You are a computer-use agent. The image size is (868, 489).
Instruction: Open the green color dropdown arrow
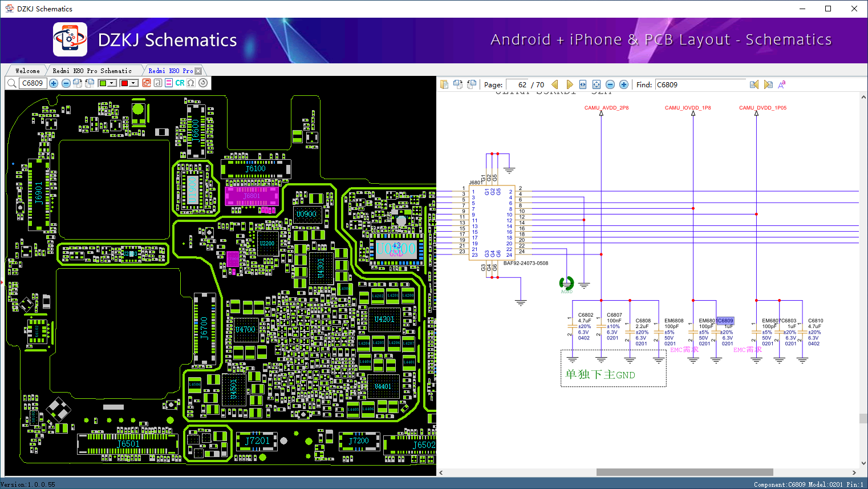[112, 83]
